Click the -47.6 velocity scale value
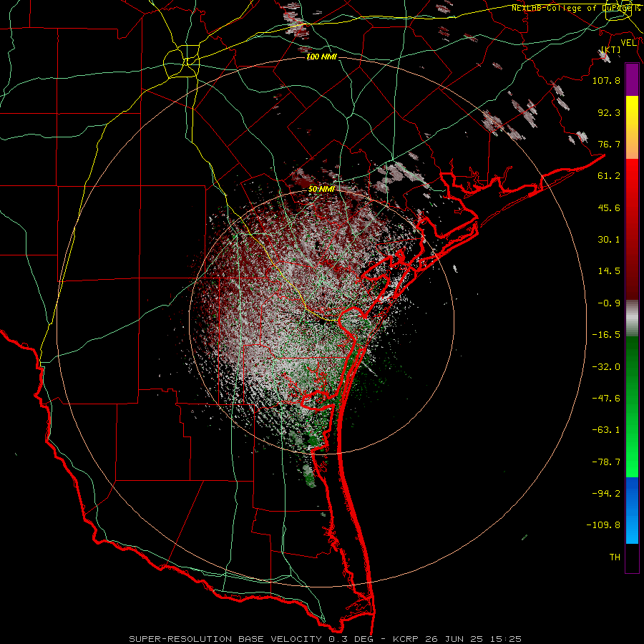This screenshot has height=644, width=644. tap(606, 399)
